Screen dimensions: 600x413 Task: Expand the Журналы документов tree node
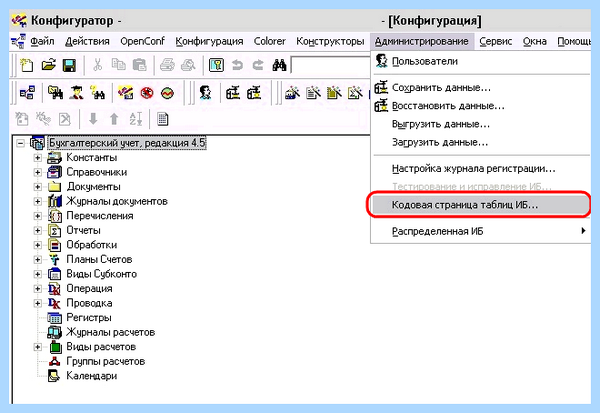pyautogui.click(x=38, y=201)
